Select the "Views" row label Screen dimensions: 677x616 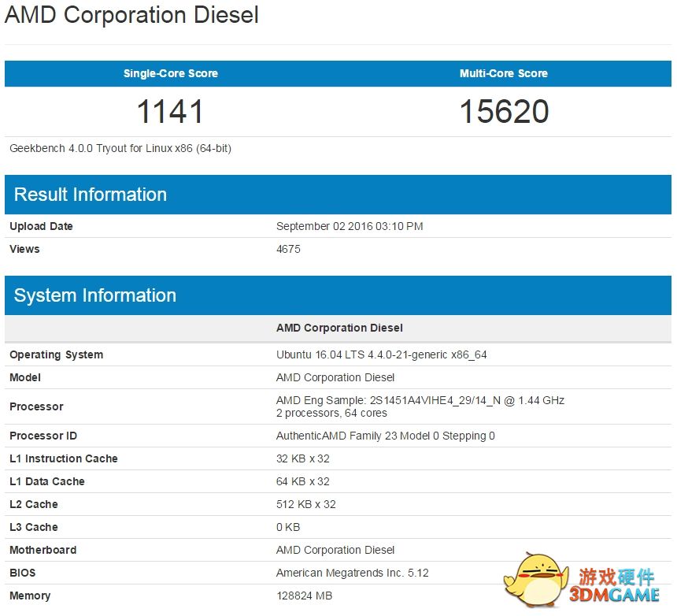tap(24, 249)
